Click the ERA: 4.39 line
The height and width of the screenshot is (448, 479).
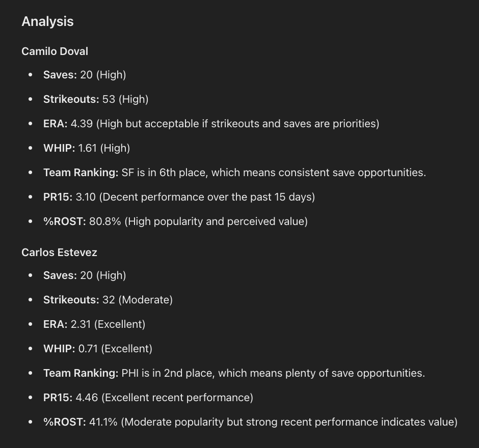tap(211, 124)
